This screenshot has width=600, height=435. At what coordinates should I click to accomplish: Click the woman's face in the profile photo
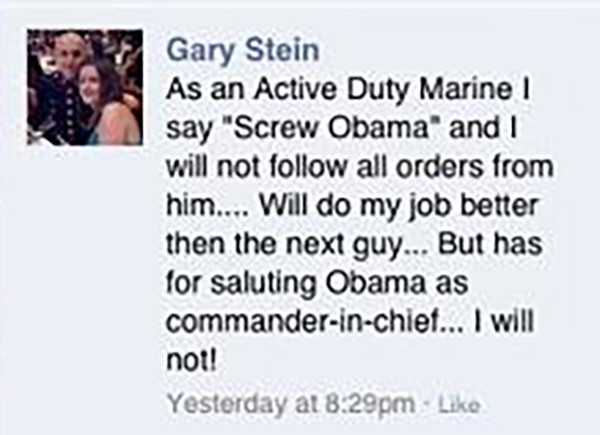pyautogui.click(x=91, y=83)
